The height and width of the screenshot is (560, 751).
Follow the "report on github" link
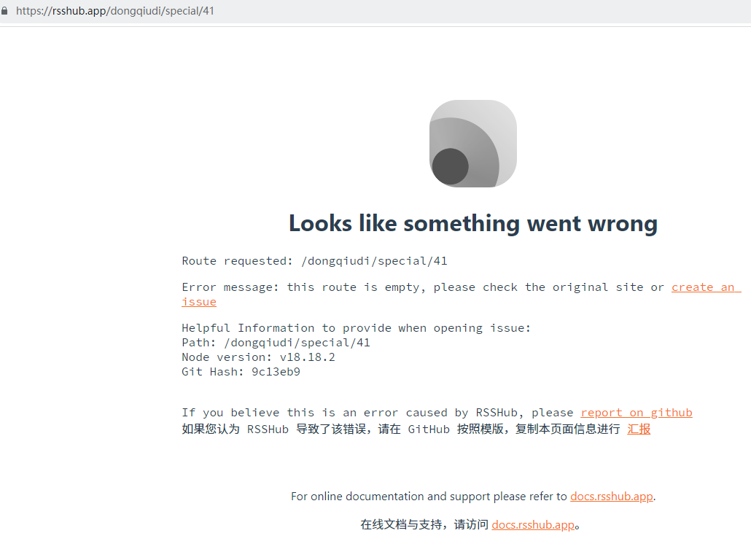click(636, 412)
